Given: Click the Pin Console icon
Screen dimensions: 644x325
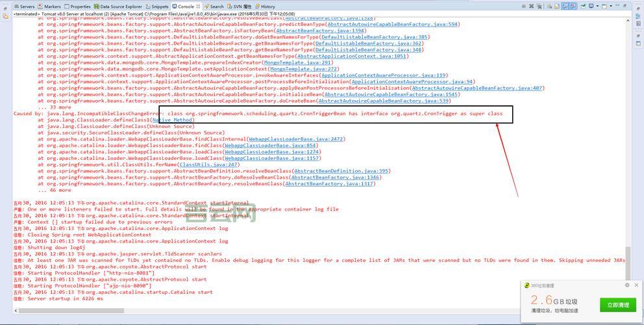Looking at the screenshot, I should (584, 6).
